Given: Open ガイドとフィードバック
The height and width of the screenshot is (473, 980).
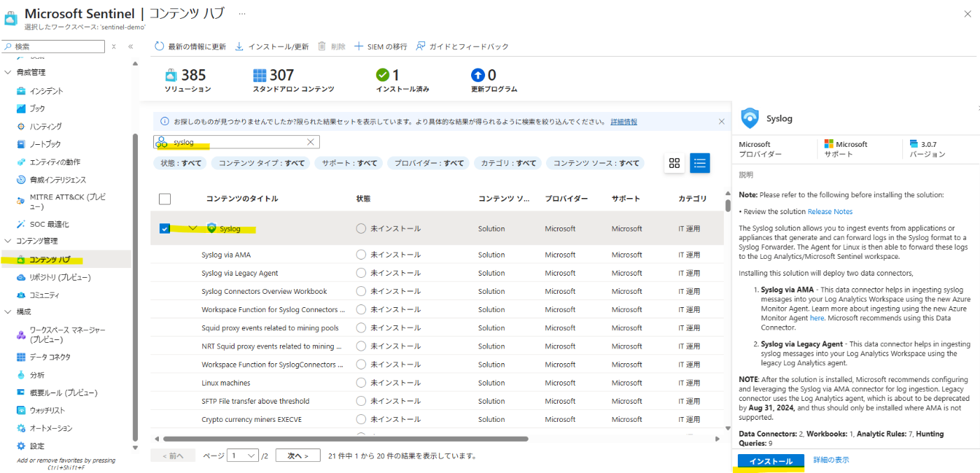Looking at the screenshot, I should point(462,46).
